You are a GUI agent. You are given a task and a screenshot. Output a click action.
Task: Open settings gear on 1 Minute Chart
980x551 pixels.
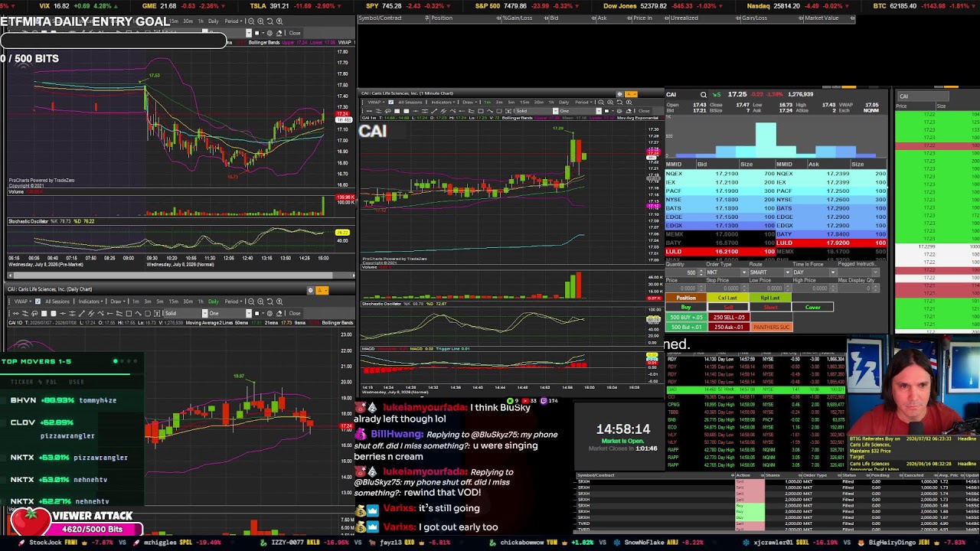pos(620,94)
